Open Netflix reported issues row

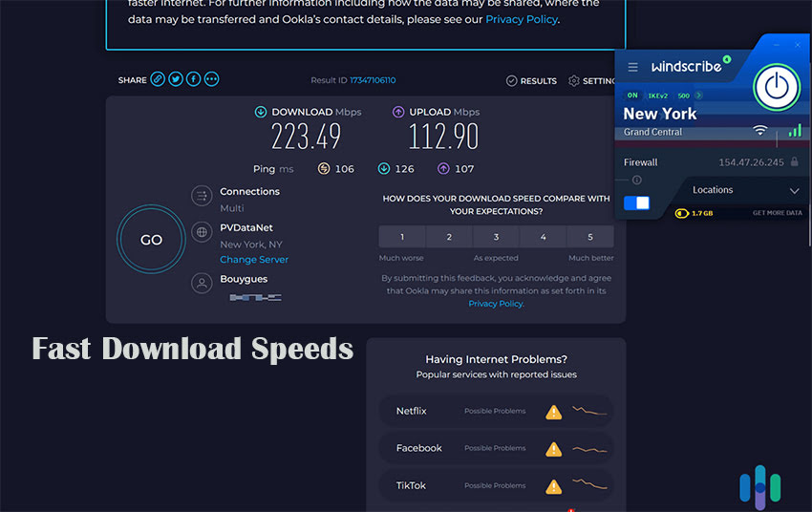click(496, 411)
